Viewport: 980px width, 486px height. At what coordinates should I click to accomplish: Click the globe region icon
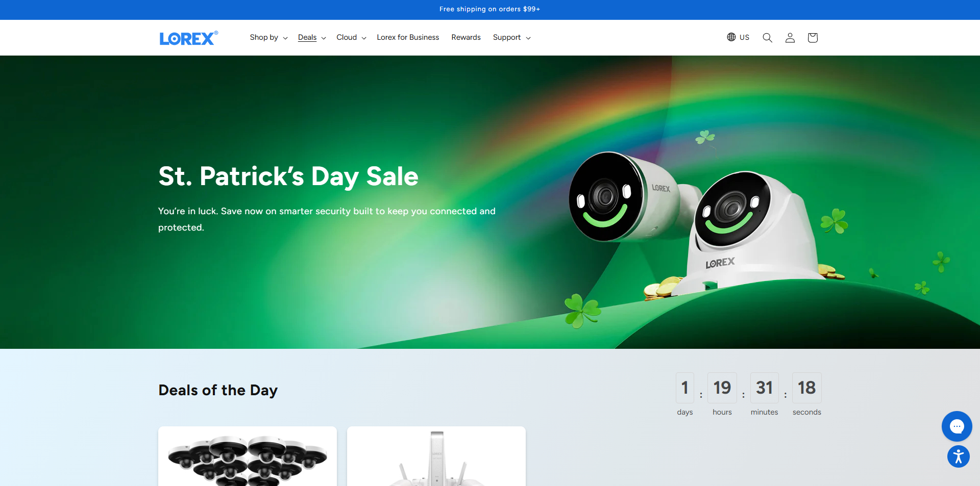731,37
